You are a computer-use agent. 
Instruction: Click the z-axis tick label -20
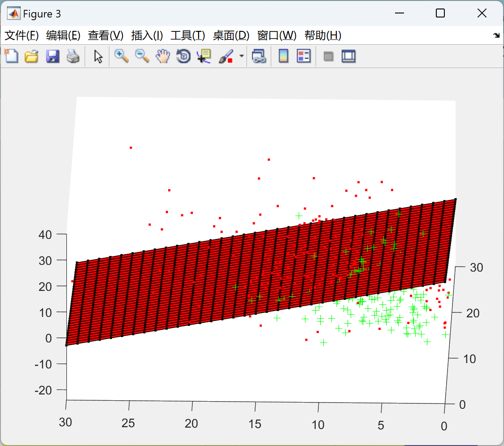(x=43, y=390)
